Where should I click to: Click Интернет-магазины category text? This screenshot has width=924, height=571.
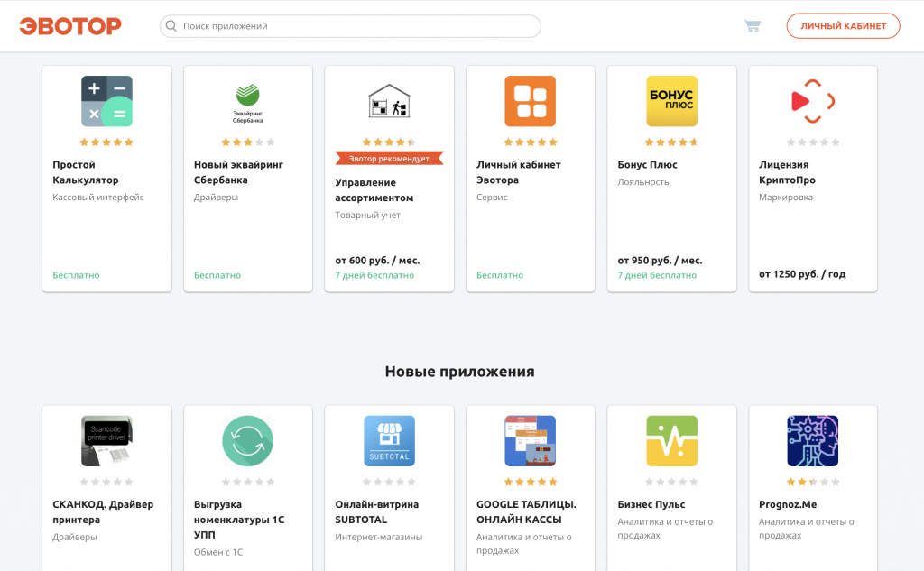pyautogui.click(x=379, y=537)
